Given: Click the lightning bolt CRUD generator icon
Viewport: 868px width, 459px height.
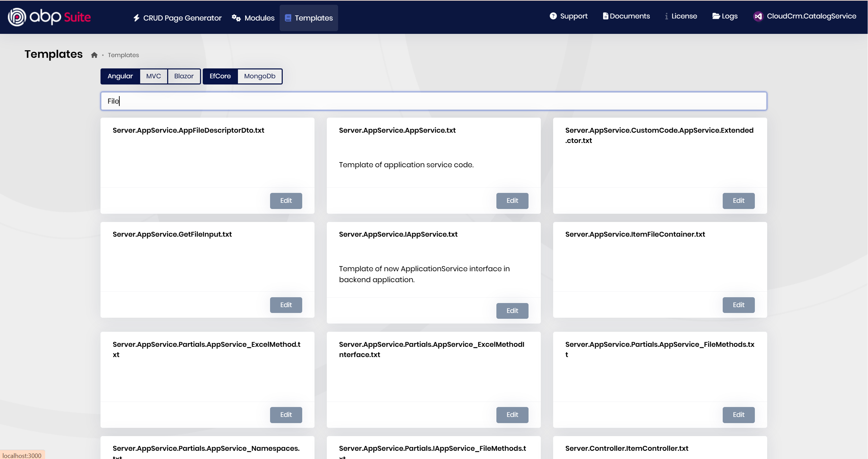Looking at the screenshot, I should click(136, 18).
